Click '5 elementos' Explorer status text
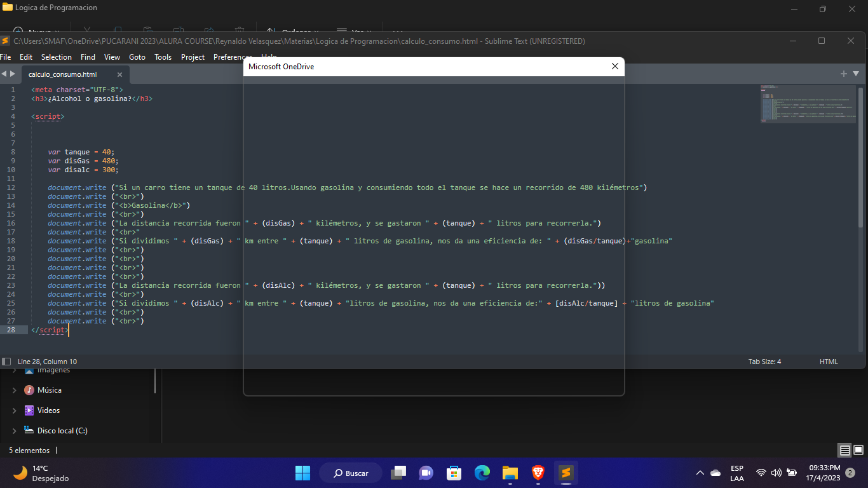Viewport: 868px width, 488px height. pyautogui.click(x=29, y=451)
